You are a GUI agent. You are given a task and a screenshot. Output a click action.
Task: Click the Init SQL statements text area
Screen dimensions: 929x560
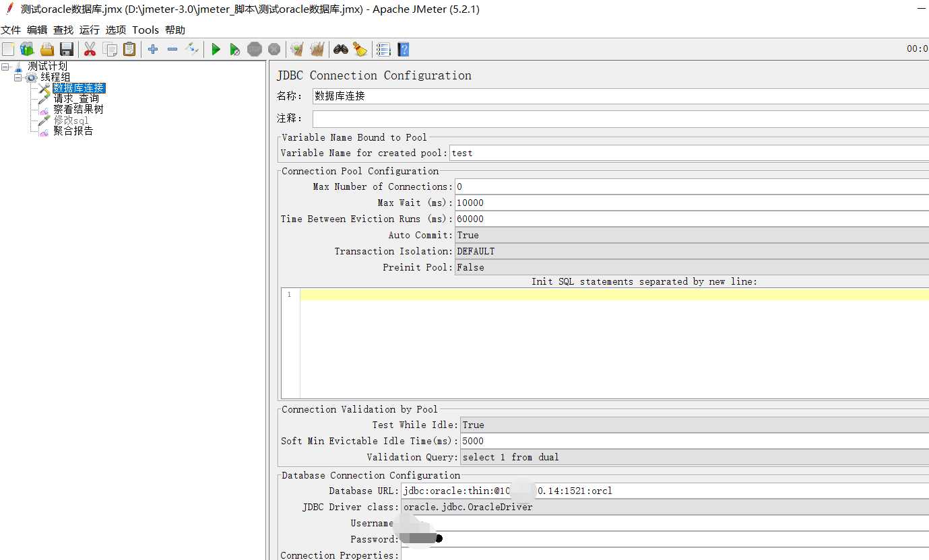pos(614,343)
